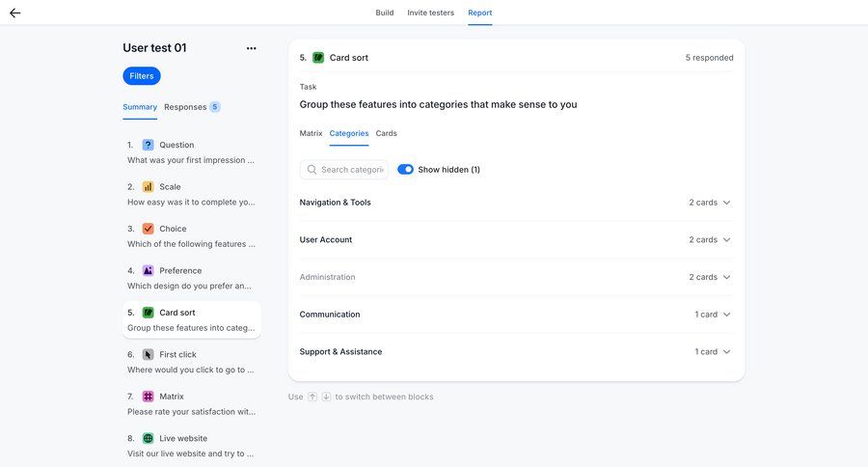Open the three-dot menu beside User test 01
This screenshot has height=467, width=868.
click(x=252, y=48)
